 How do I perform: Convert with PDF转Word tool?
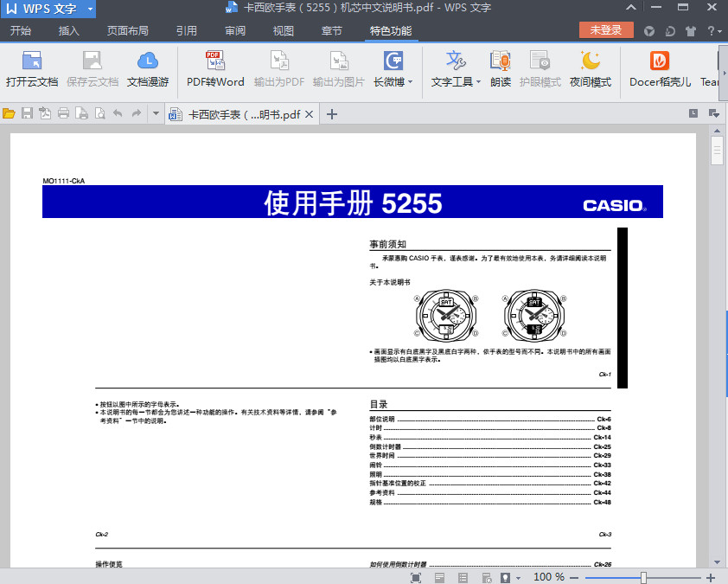[x=215, y=69]
